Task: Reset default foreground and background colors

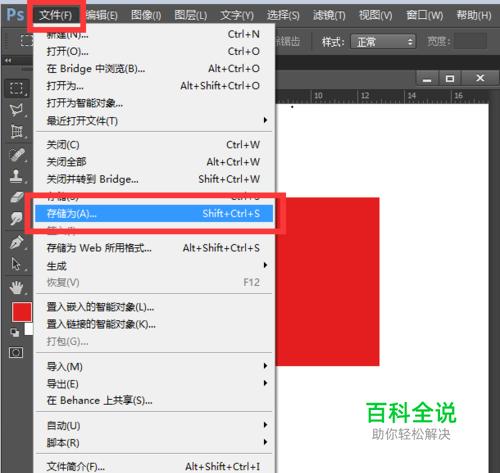Action: tap(14, 332)
